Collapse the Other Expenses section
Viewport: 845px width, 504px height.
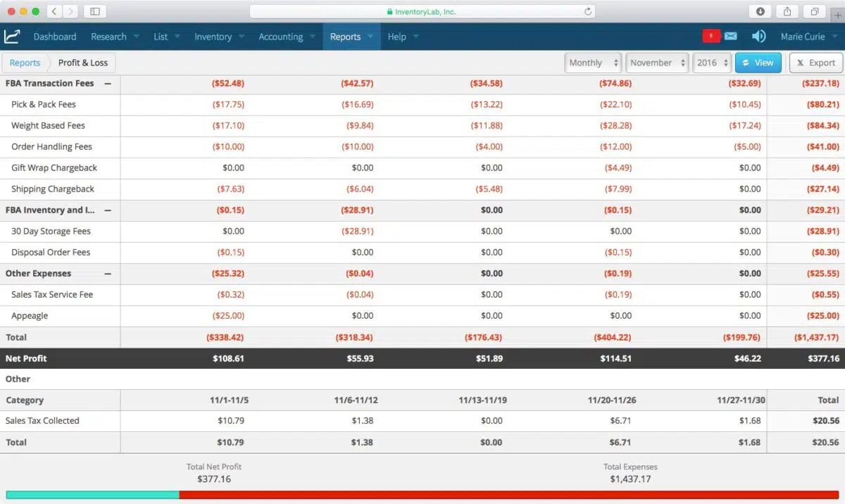[108, 273]
